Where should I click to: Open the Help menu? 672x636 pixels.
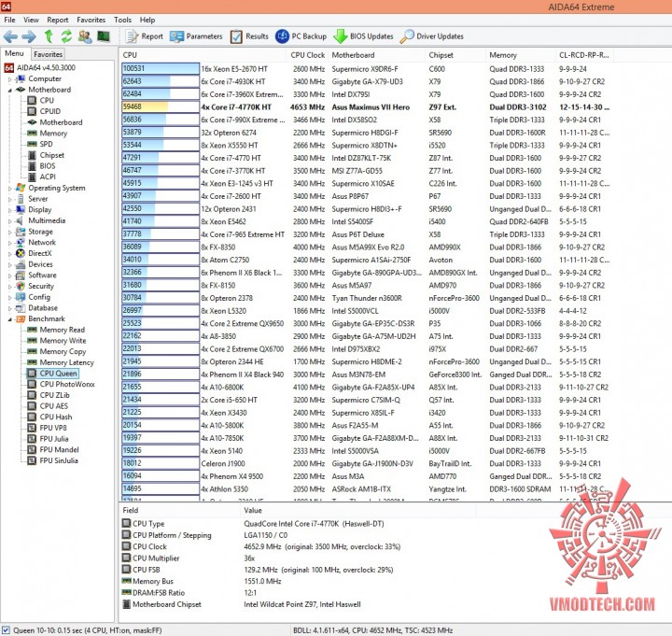pyautogui.click(x=147, y=20)
